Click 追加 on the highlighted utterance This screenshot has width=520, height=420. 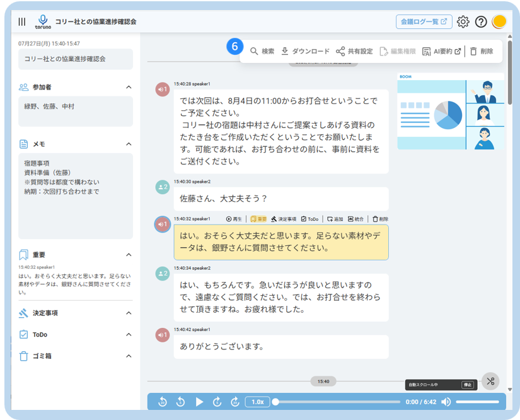pyautogui.click(x=335, y=219)
